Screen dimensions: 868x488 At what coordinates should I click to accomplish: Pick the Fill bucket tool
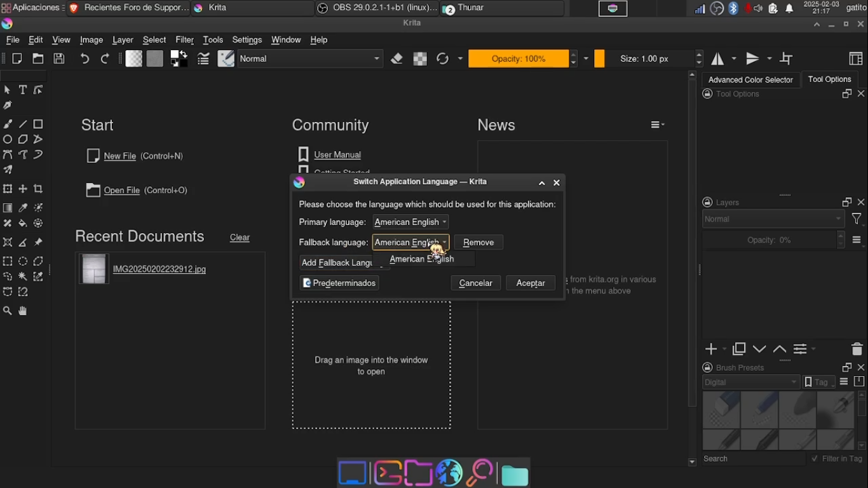(23, 224)
